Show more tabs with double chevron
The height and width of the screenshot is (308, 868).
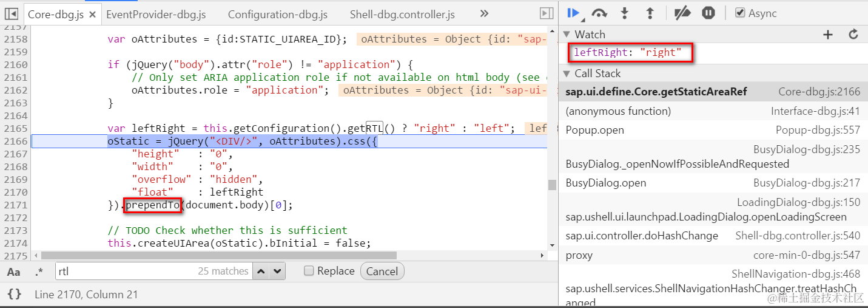point(484,13)
